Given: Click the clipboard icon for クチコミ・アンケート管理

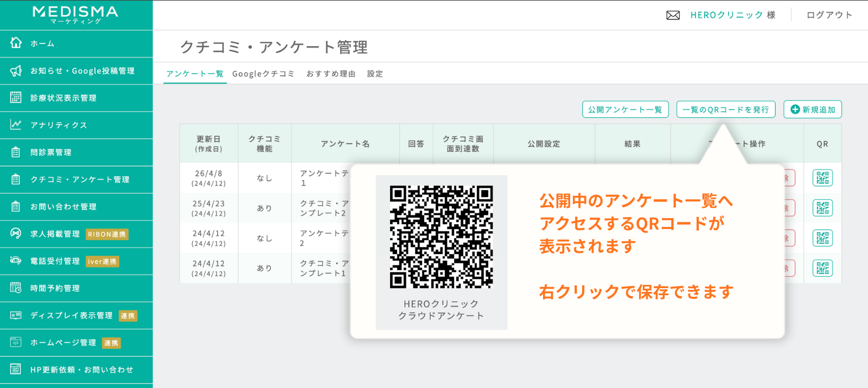Looking at the screenshot, I should (16, 179).
